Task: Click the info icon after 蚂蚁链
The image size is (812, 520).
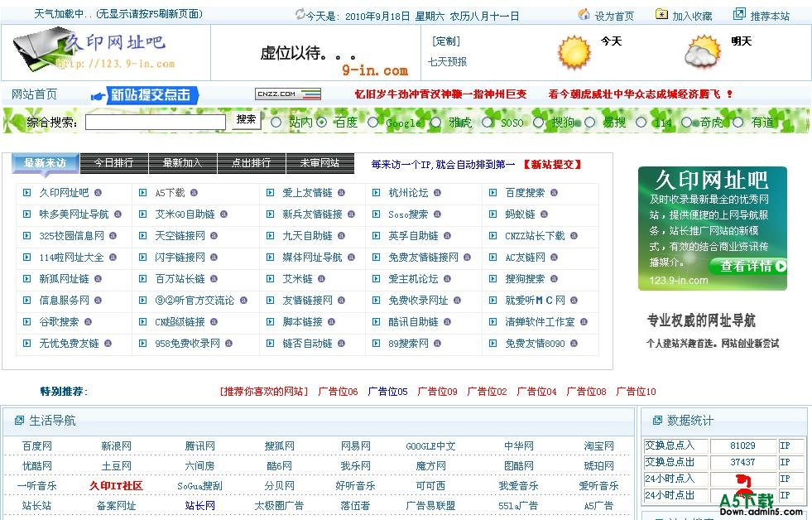Action: tap(545, 214)
